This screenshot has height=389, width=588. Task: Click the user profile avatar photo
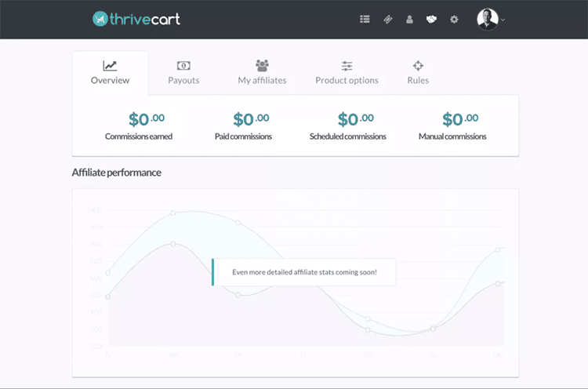pos(487,19)
